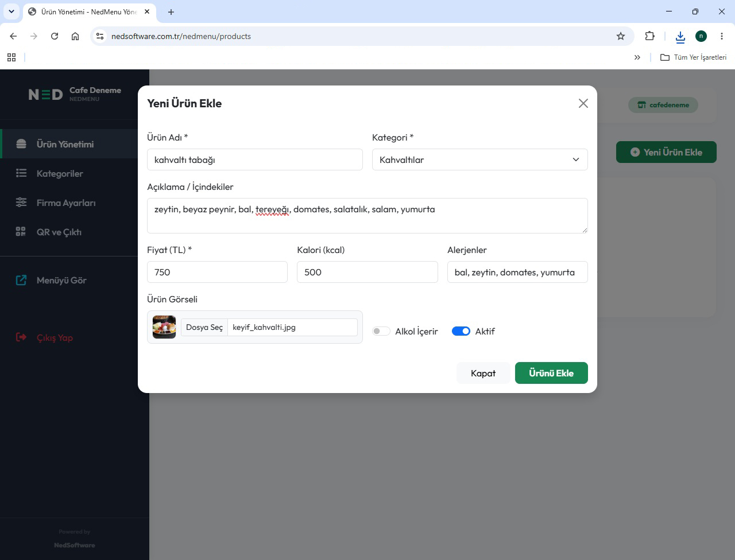Turn off the Aktif switch

[461, 331]
